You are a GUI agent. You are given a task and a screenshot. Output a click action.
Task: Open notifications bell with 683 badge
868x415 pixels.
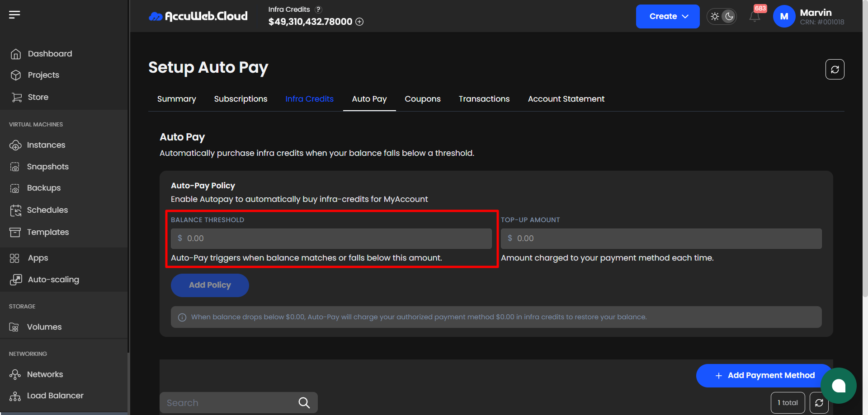[x=755, y=16]
